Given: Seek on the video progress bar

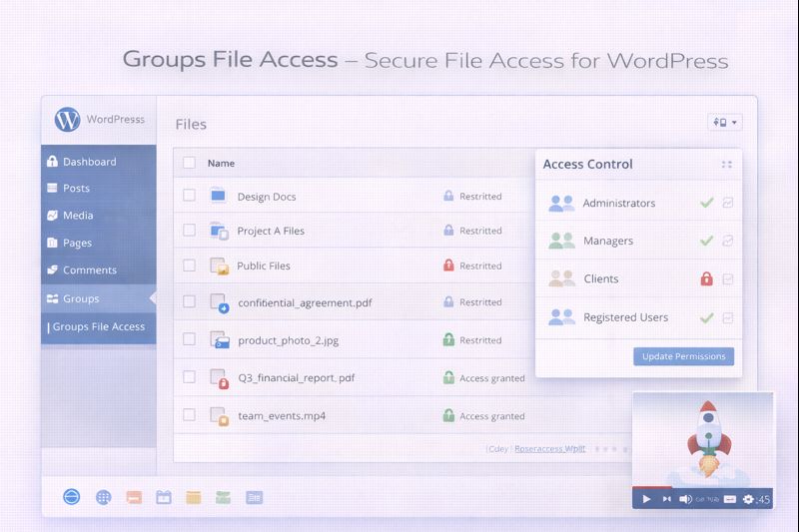Looking at the screenshot, I should point(703,488).
